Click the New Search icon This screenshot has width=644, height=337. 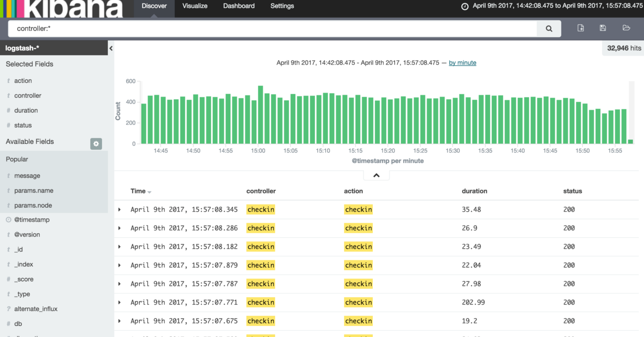coord(580,28)
